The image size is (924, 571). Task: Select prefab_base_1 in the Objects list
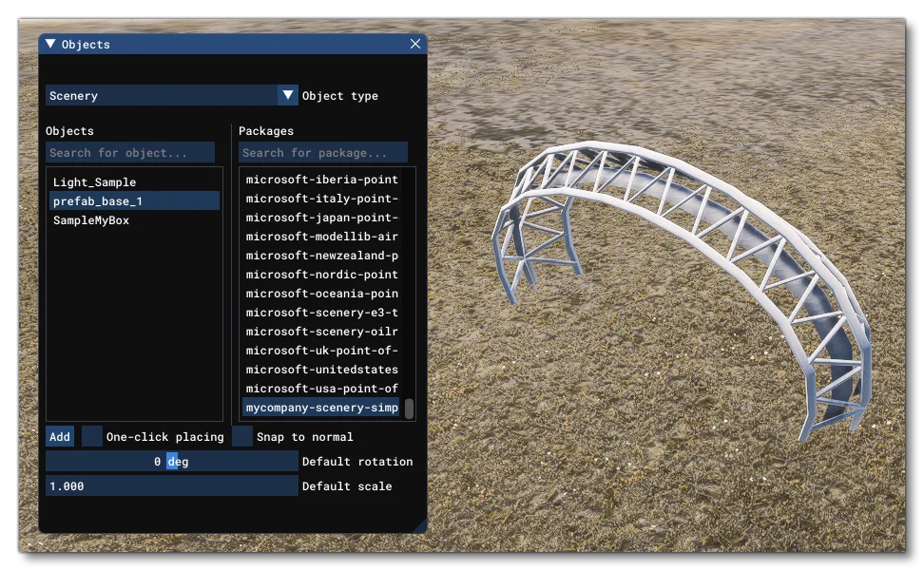point(134,200)
